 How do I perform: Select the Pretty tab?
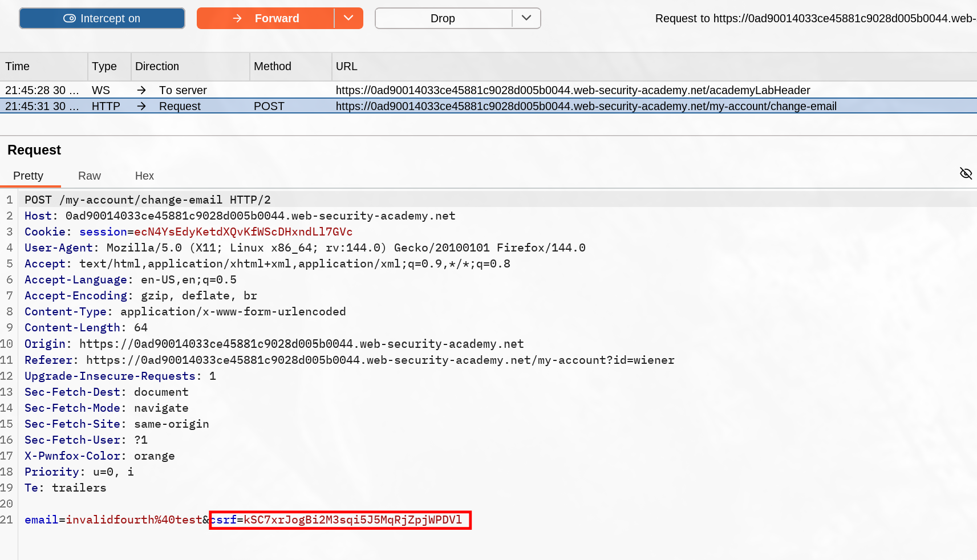[29, 176]
